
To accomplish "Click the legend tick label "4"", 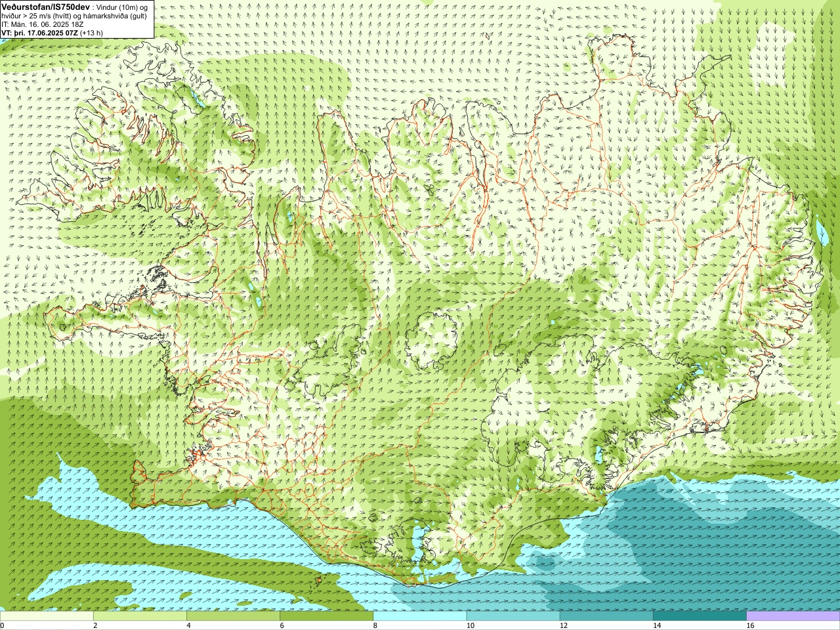I will (x=189, y=625).
